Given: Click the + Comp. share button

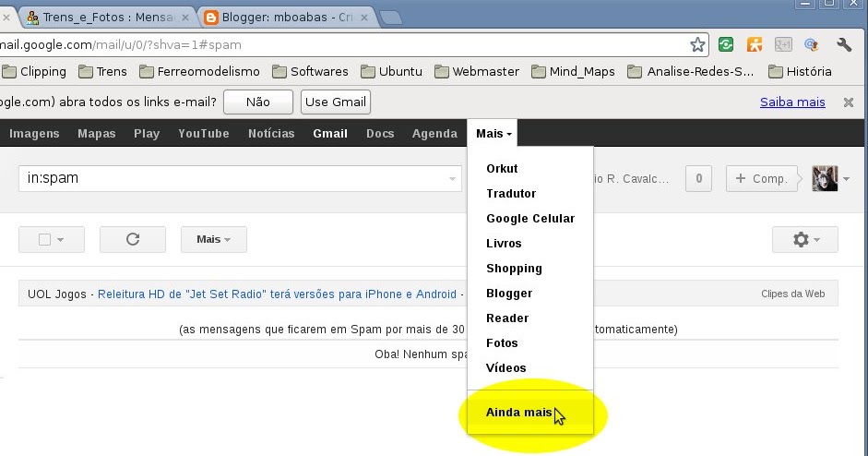Looking at the screenshot, I should click(762, 178).
